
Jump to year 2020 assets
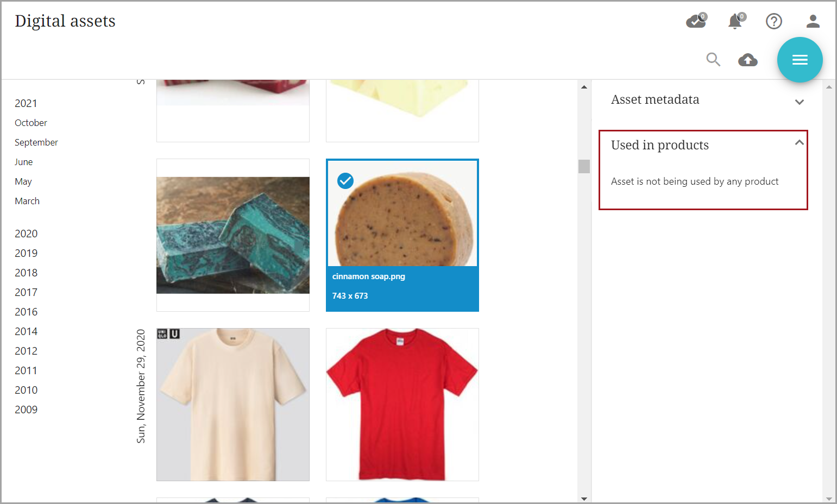point(26,234)
